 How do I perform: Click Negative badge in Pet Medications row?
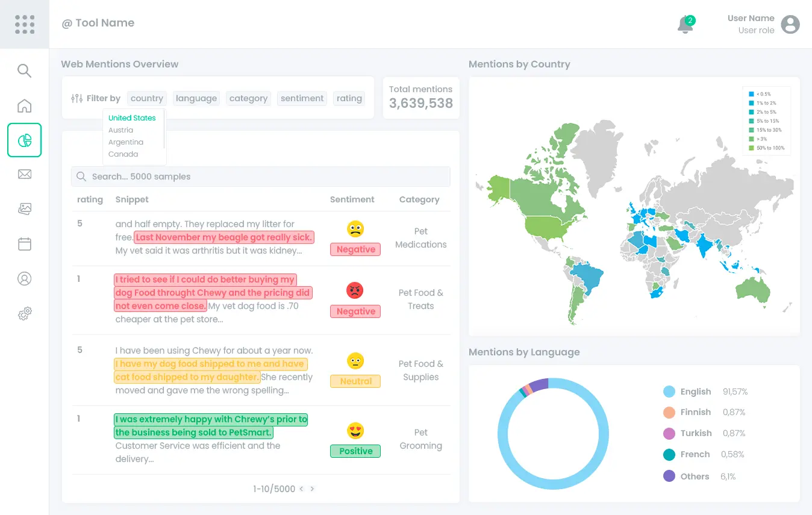pyautogui.click(x=355, y=249)
